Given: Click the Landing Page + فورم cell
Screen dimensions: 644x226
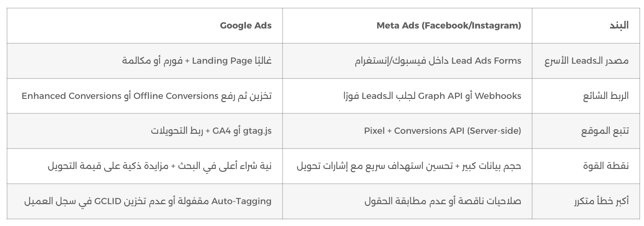Looking at the screenshot, I should (x=197, y=61).
